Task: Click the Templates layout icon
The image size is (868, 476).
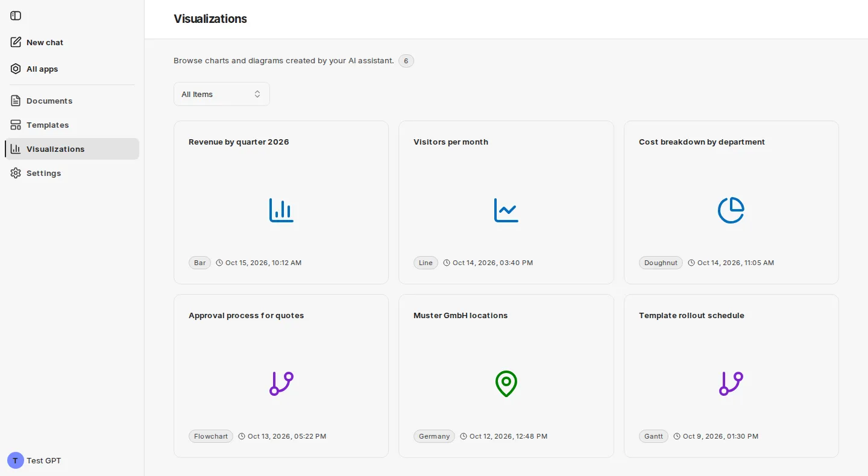Action: (16, 125)
